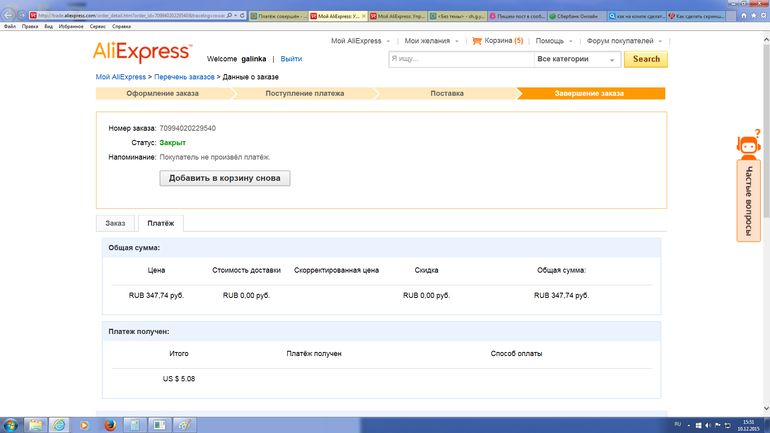Click the browser back arrow button
Viewport: 770px width, 433px height.
(x=10, y=15)
